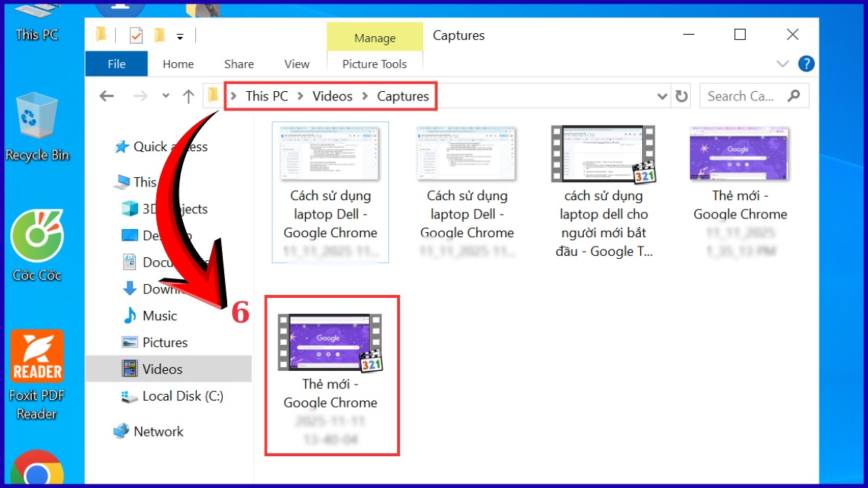This screenshot has width=868, height=488.
Task: Select Videos in the navigation pane
Action: pos(169,369)
